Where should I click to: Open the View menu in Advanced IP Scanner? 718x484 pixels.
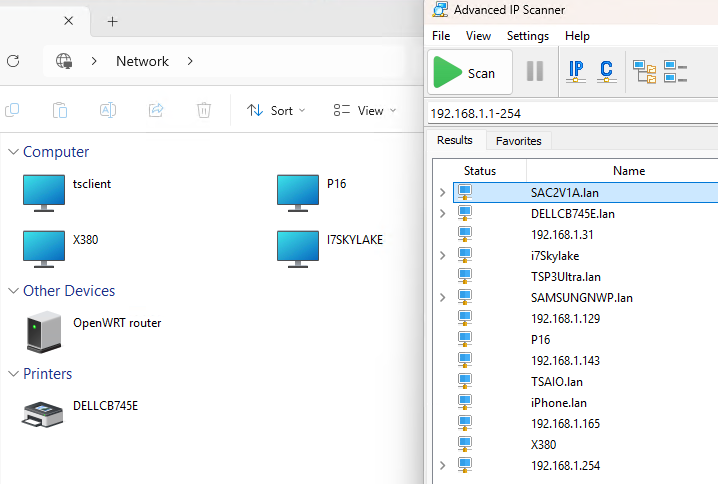(x=478, y=36)
